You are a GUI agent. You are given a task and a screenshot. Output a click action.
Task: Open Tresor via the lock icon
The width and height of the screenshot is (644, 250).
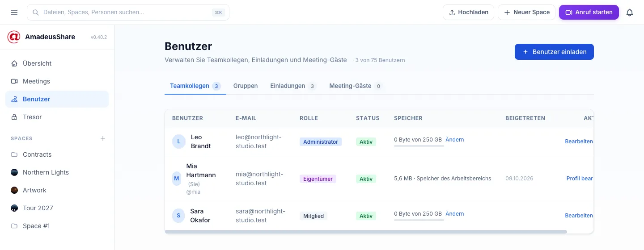point(14,117)
